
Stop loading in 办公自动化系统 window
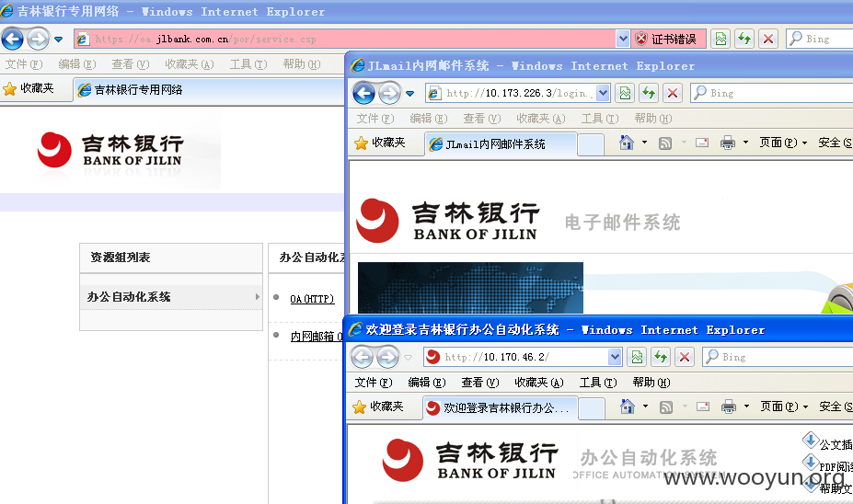point(685,357)
